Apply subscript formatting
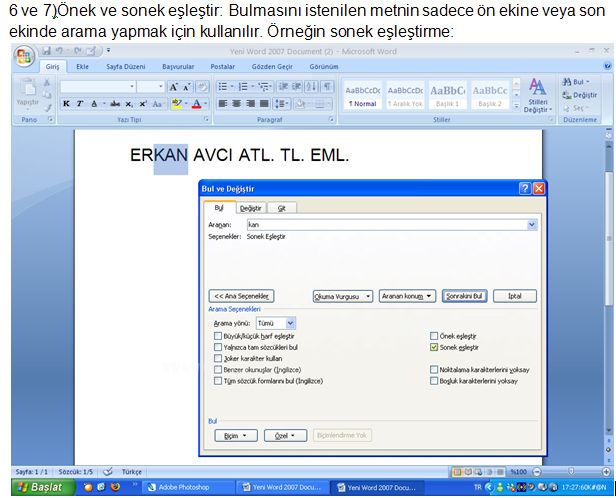616x498 pixels. point(129,104)
